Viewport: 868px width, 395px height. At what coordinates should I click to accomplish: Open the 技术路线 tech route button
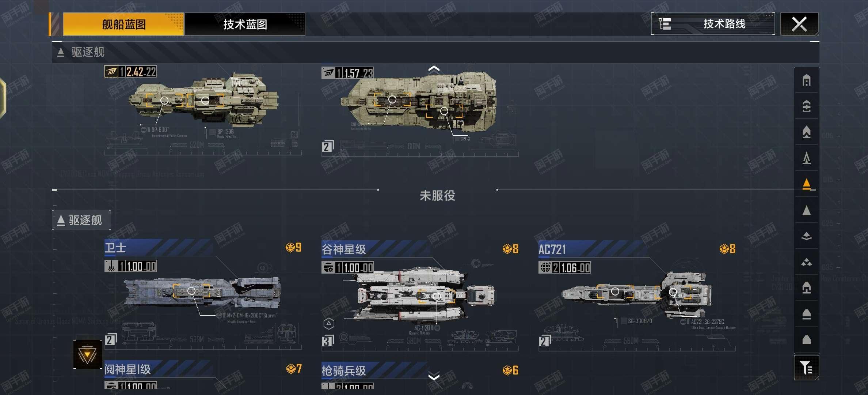[x=713, y=24]
